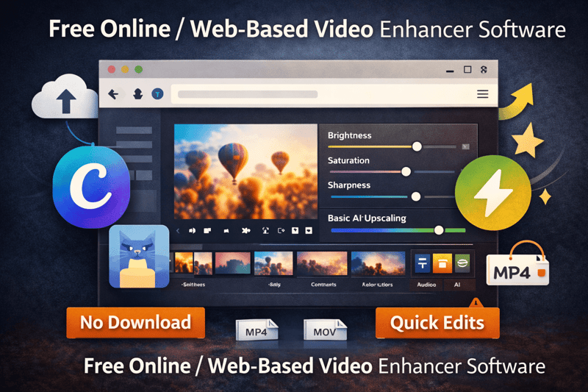Click the browser back arrow
Image resolution: width=588 pixels, height=392 pixels.
(113, 94)
